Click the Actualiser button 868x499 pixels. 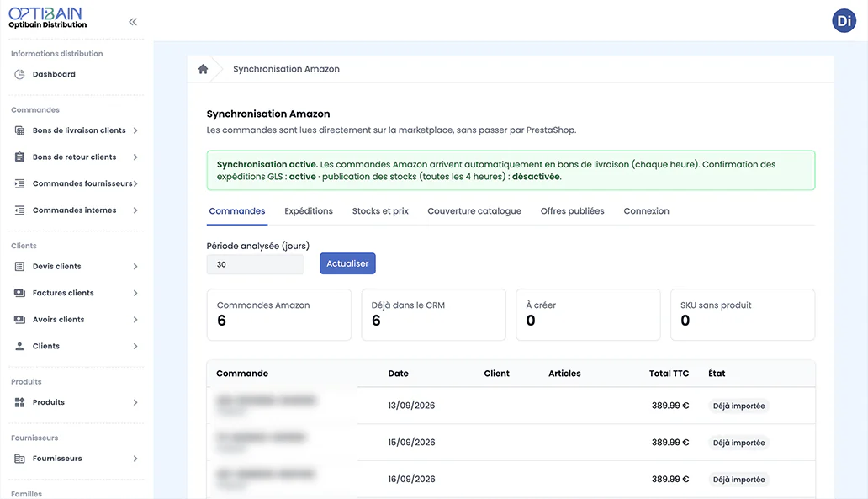point(347,263)
